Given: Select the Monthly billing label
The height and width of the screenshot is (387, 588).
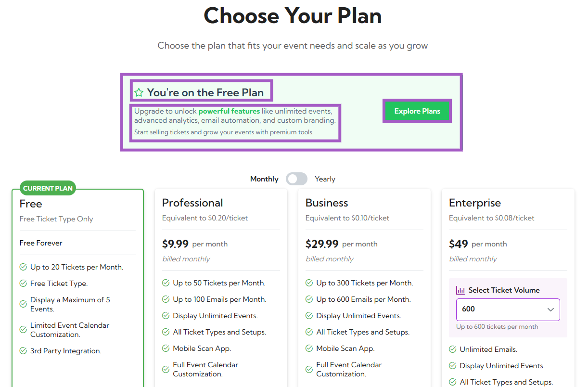Looking at the screenshot, I should pos(264,179).
